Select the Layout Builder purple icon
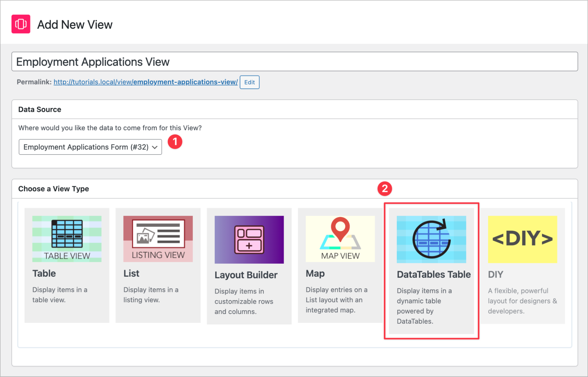 (249, 240)
